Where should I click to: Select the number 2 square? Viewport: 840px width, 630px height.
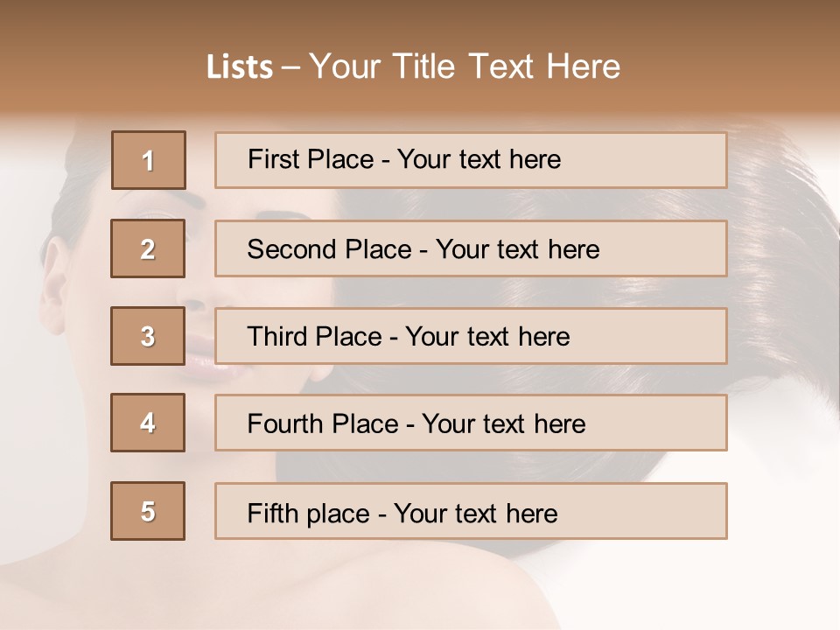(x=149, y=248)
